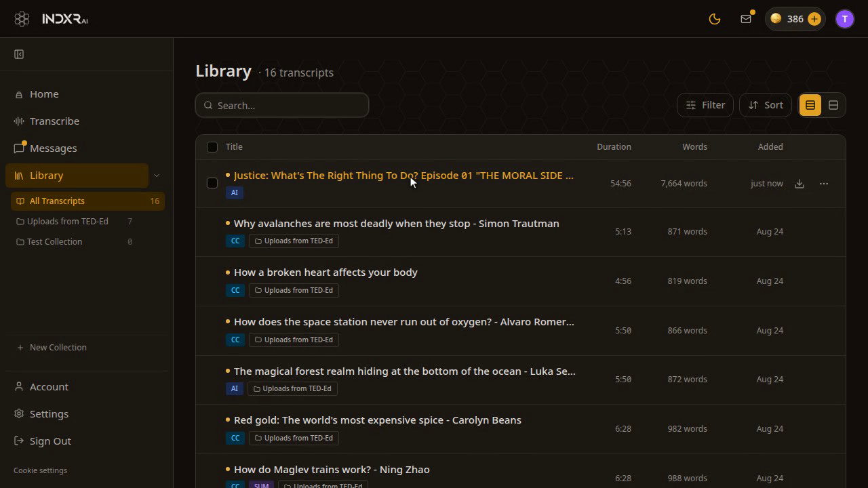This screenshot has width=868, height=488.
Task: Download the Justice episode transcript
Action: click(800, 184)
